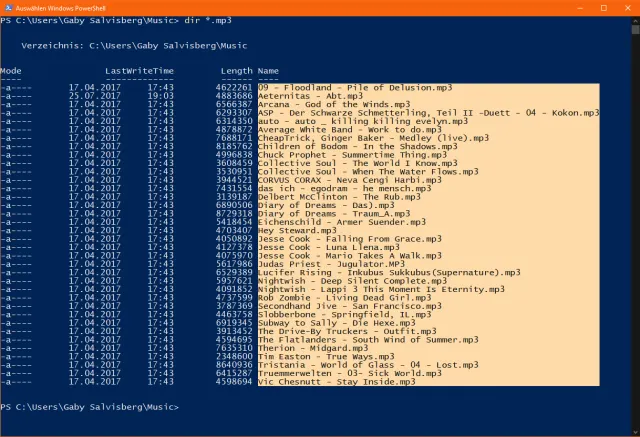
Task: Select 'das ich - egodram - he mensch.mp3'
Action: click(x=344, y=189)
